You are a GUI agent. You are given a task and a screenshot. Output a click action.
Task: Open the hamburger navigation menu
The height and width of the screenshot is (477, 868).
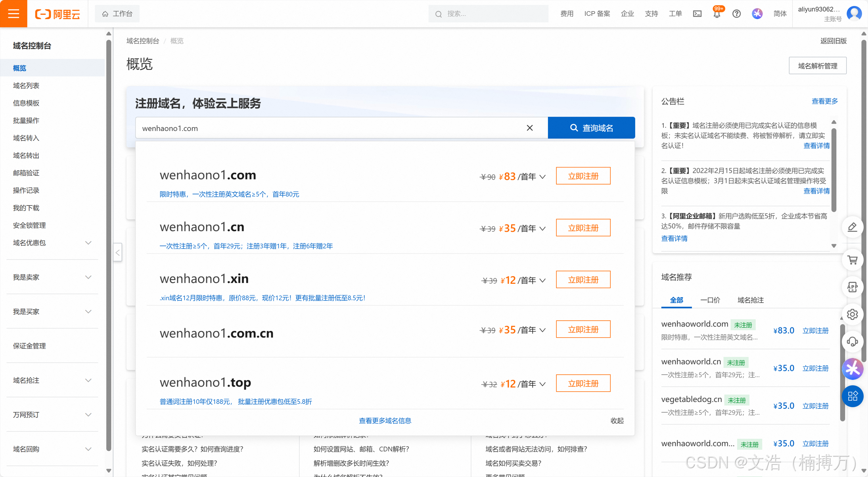pos(13,13)
